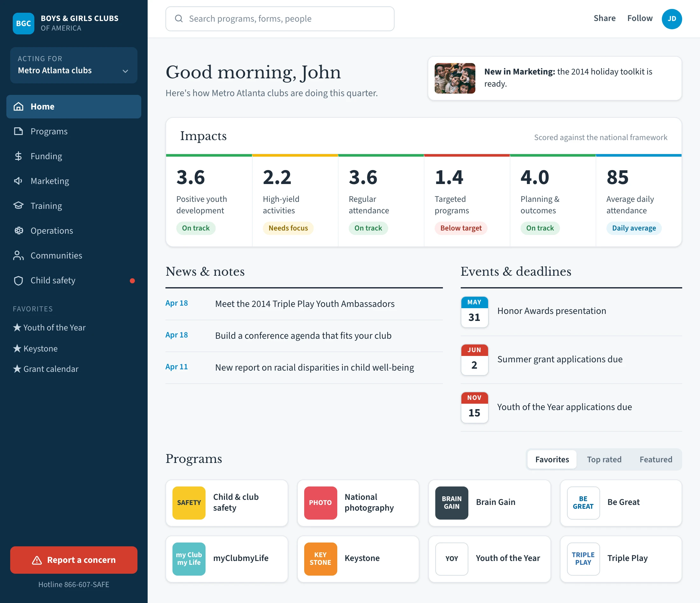Switch to the Featured programs tab
The width and height of the screenshot is (700, 603).
pyautogui.click(x=656, y=459)
